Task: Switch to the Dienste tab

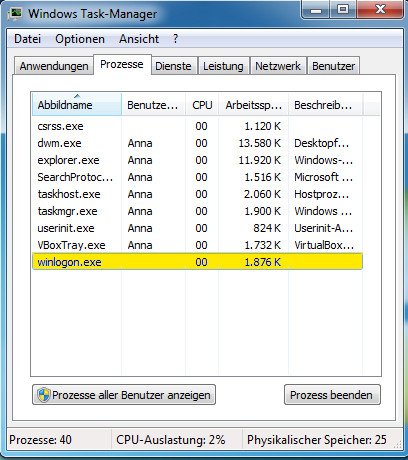Action: 173,66
